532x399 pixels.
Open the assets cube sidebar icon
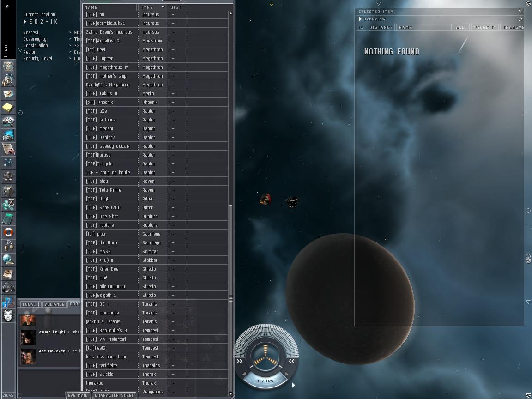click(8, 191)
